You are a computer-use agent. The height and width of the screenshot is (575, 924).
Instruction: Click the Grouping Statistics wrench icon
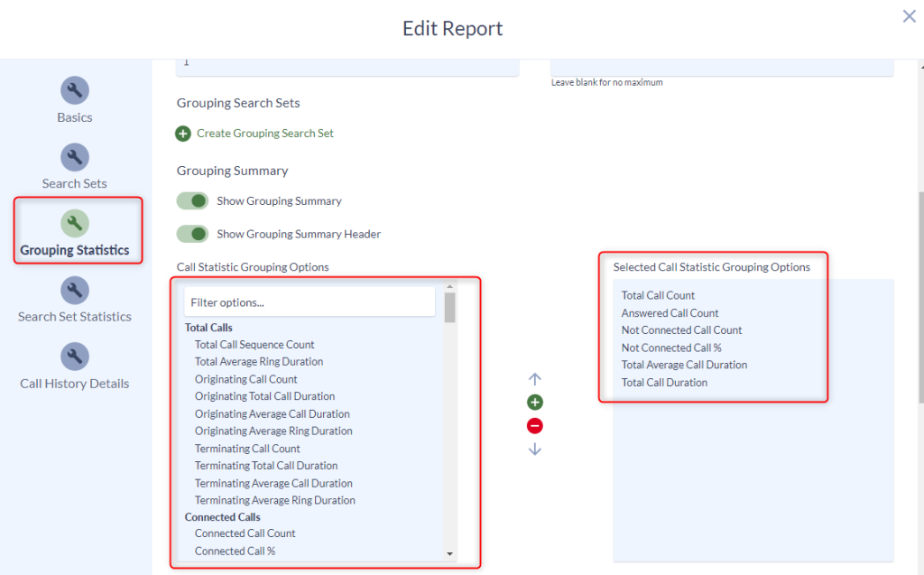[x=75, y=224]
